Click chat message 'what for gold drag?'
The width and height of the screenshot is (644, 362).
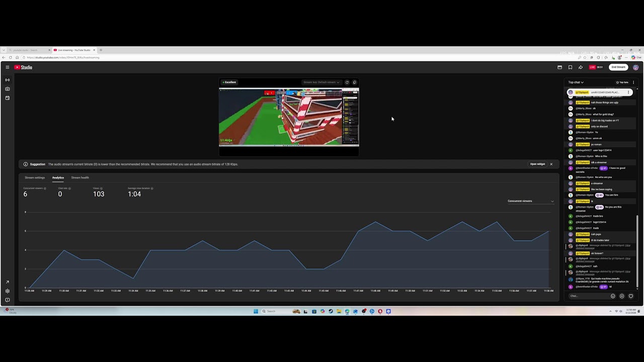[x=603, y=115]
